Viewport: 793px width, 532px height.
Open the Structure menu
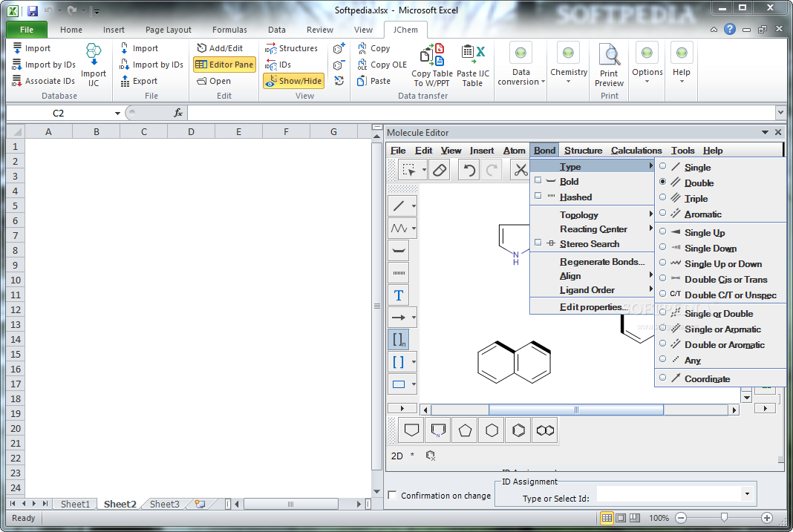click(x=583, y=151)
